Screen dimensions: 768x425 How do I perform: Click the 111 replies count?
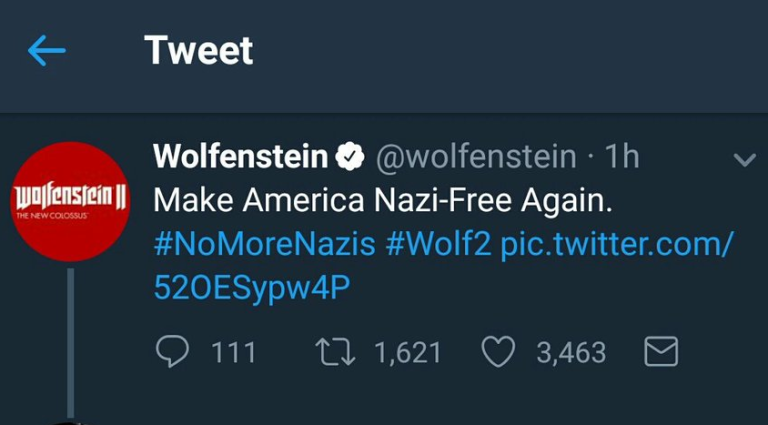[234, 352]
